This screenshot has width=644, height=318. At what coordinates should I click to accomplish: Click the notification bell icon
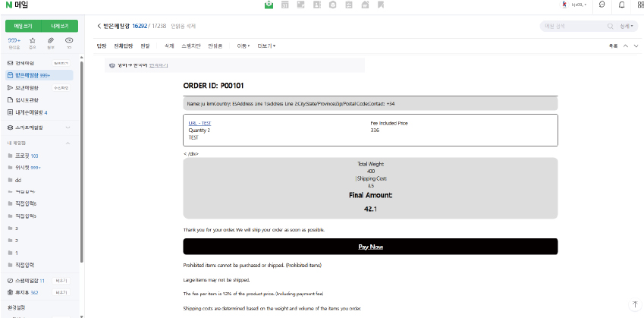(622, 5)
